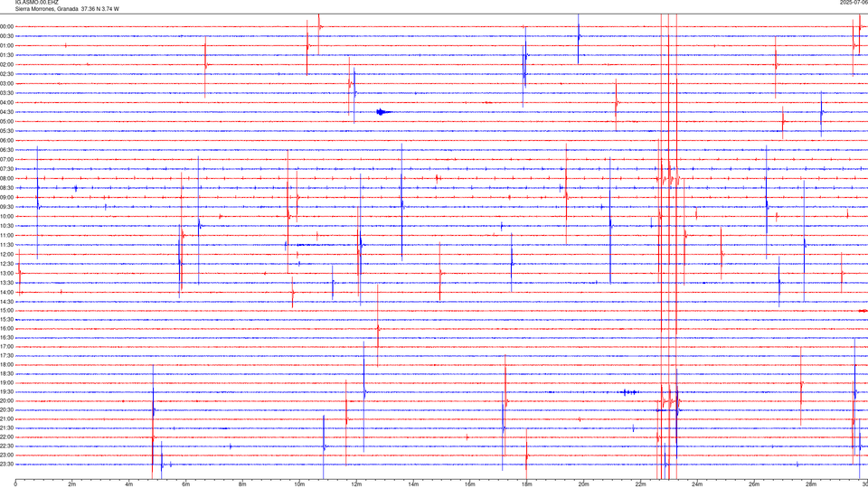
Task: Click the blue seismic burst on the 04:30 trace
Action: click(x=383, y=112)
